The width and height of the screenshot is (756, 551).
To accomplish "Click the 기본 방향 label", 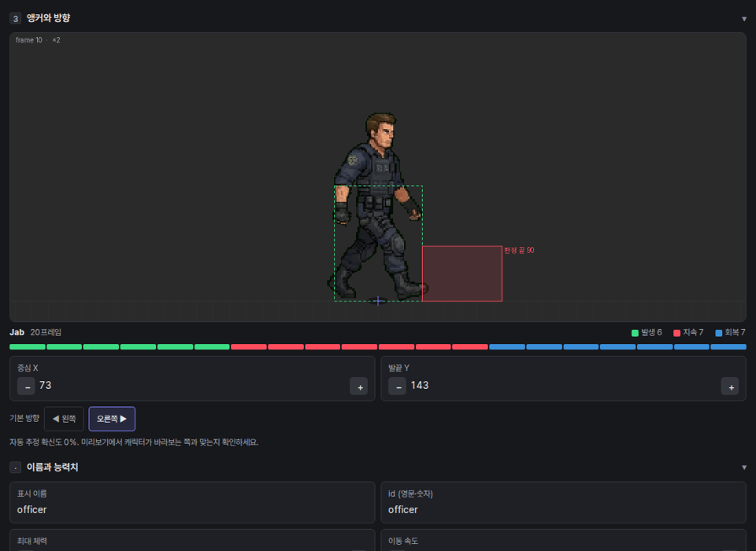I will tap(24, 418).
